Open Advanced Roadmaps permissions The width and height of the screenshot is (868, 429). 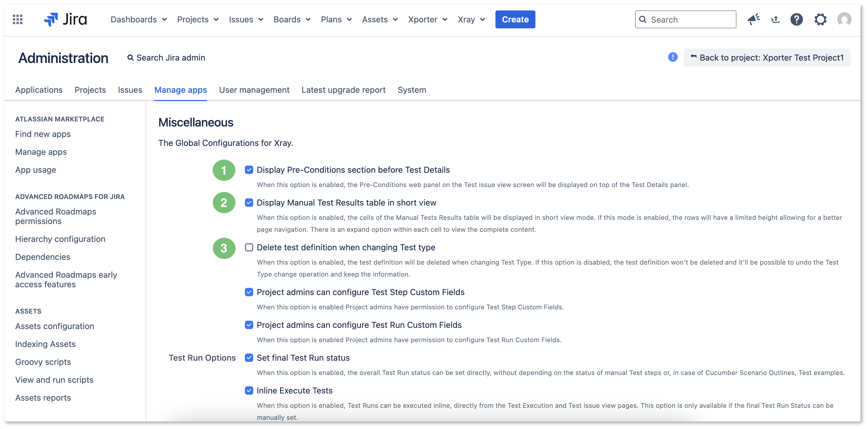pos(55,216)
